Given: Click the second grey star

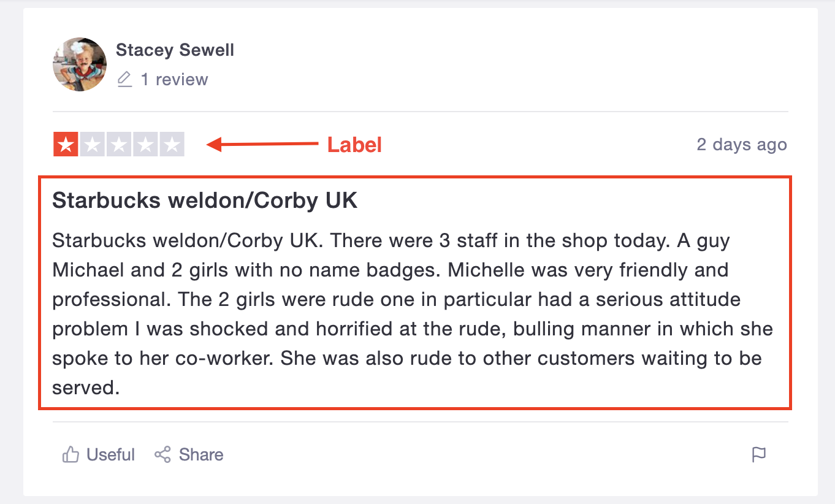Looking at the screenshot, I should pos(93,145).
